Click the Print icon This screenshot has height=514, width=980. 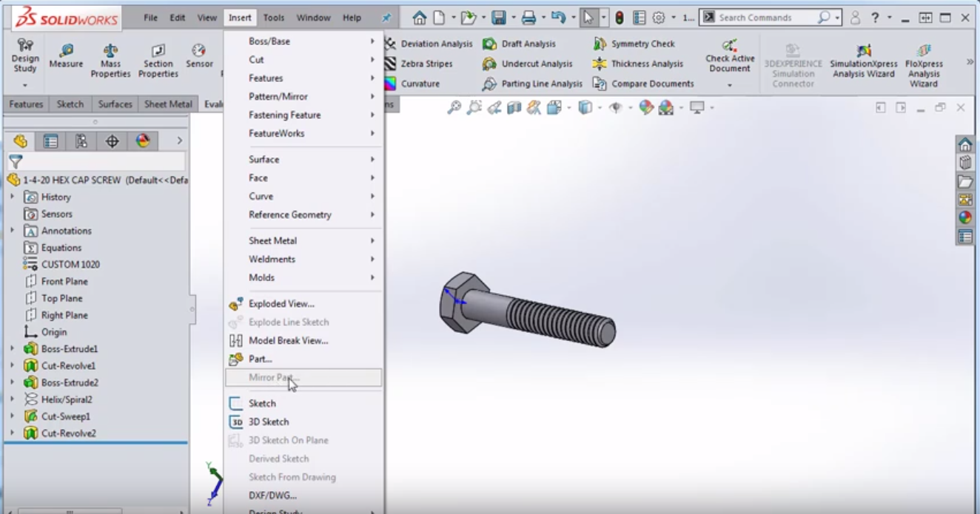pos(528,18)
